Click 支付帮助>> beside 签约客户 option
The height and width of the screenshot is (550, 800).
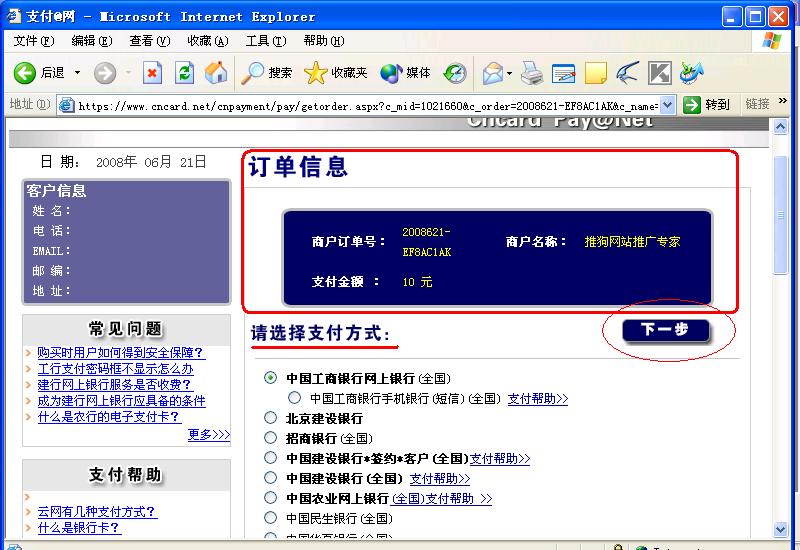coord(499,458)
